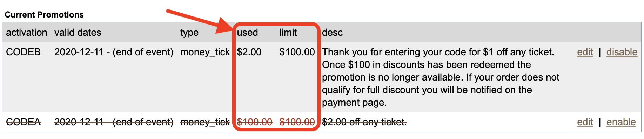Screen dimensions: 644x139
Task: Click the $100.00 limit for CODEB
Action: (297, 52)
